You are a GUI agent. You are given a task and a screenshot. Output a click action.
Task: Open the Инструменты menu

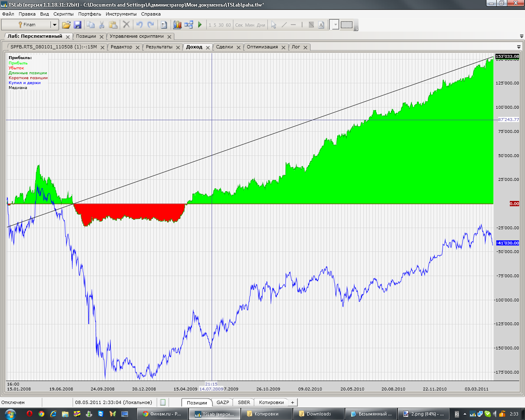tap(121, 14)
